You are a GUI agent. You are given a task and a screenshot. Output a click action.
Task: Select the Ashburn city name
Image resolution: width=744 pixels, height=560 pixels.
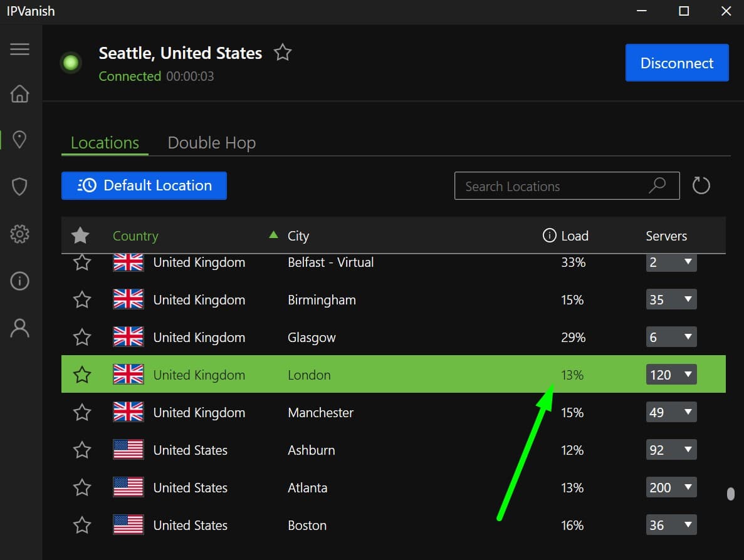click(311, 450)
